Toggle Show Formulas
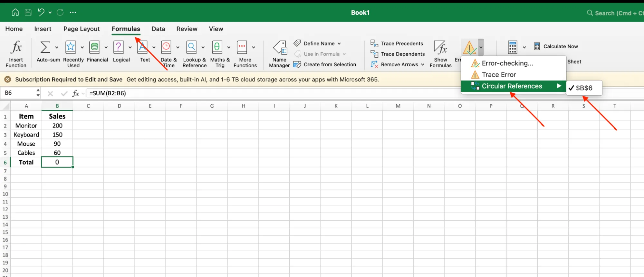 click(x=440, y=54)
